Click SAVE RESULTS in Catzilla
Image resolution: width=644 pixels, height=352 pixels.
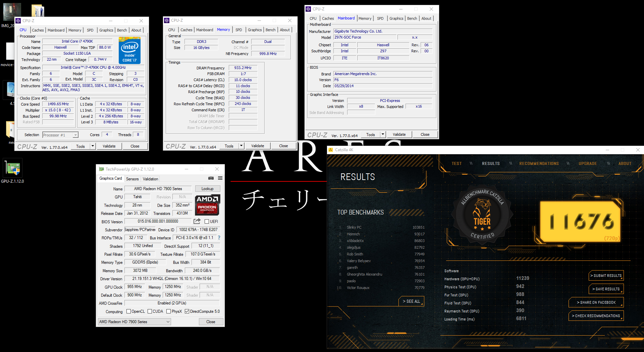(x=606, y=289)
